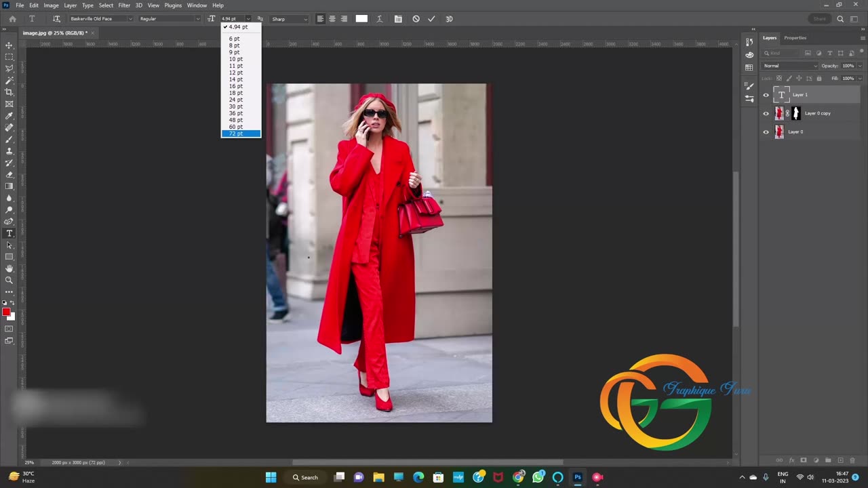Toggle center align text
Screen dimensions: 868x488
[332, 19]
